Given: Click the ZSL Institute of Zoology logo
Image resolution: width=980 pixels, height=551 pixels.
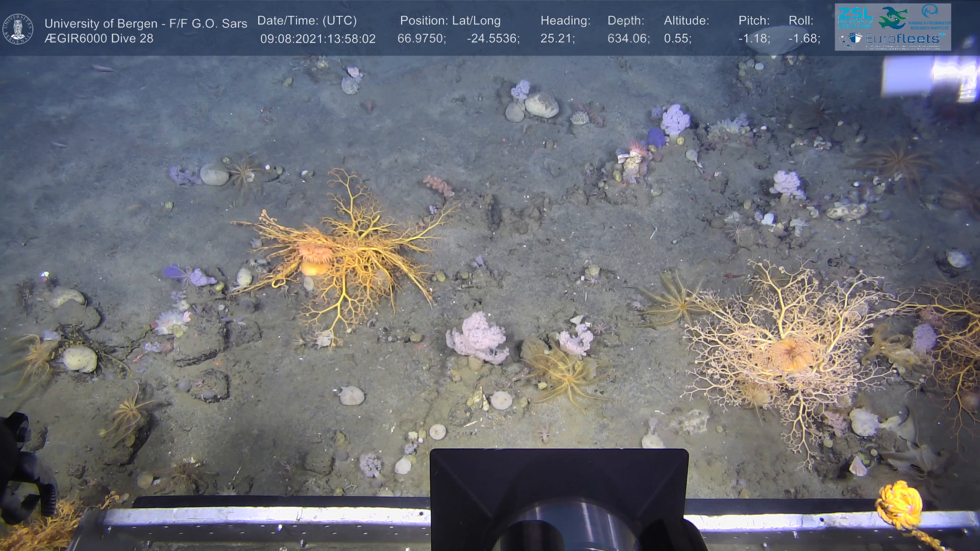Looking at the screenshot, I should coord(855,17).
